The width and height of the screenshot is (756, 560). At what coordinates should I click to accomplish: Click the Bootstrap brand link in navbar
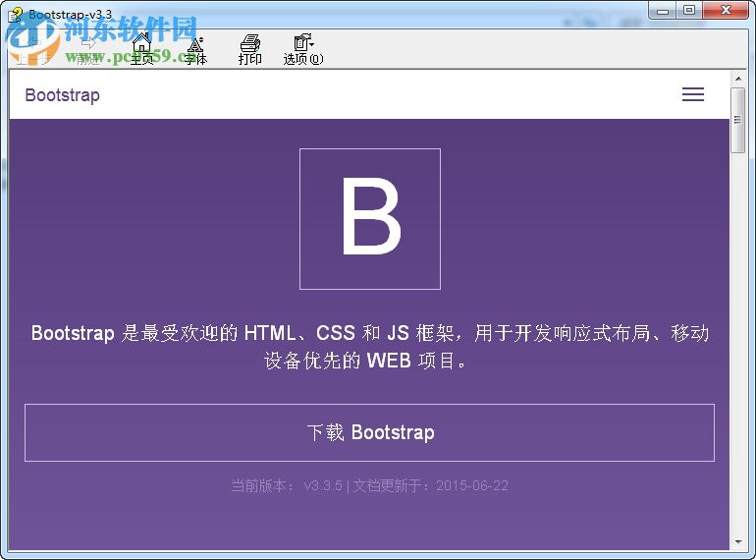click(x=63, y=95)
